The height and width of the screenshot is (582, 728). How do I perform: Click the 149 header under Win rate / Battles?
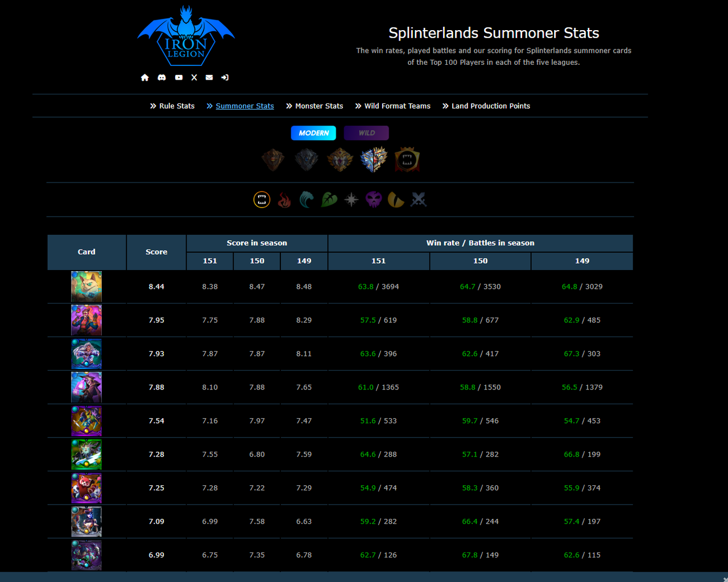(582, 261)
